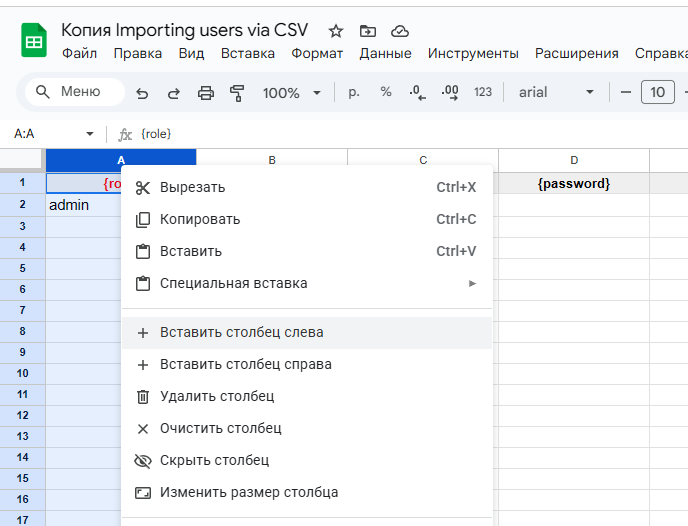Open the arial font dropdown

(557, 93)
